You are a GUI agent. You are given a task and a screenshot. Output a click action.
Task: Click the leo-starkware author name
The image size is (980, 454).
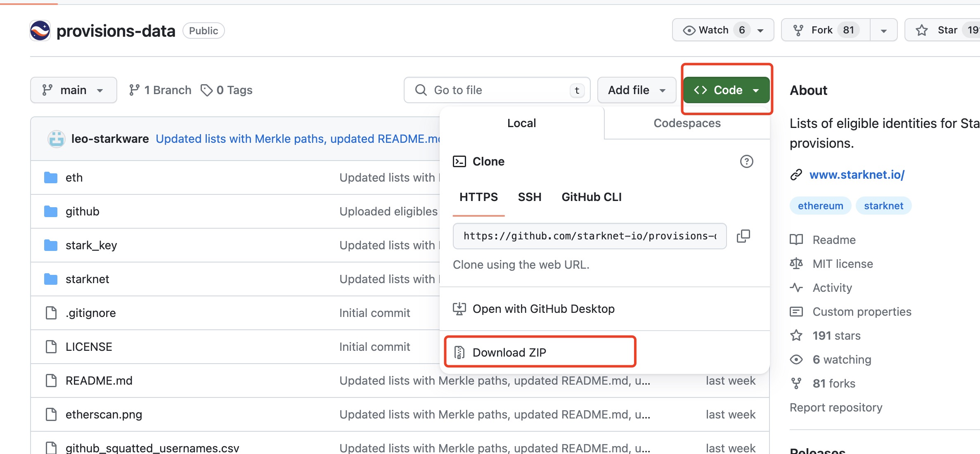coord(110,139)
